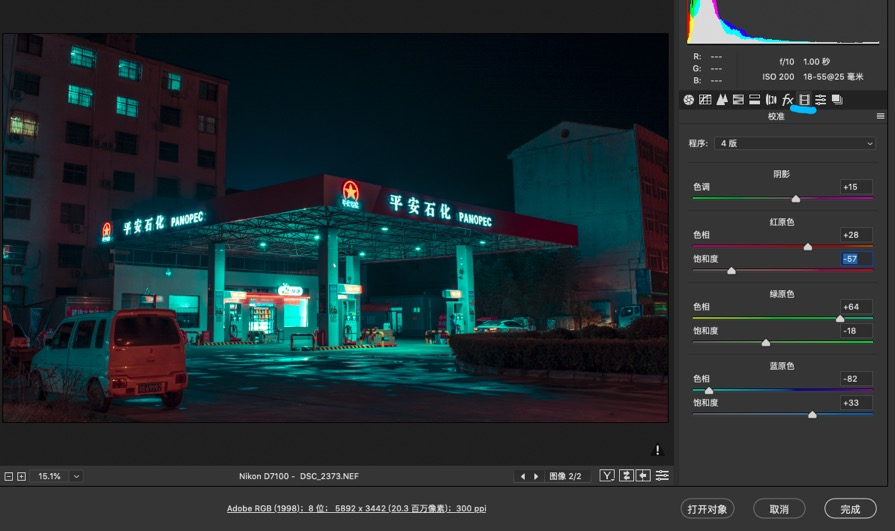Click the 红原色 色相 slider handle
Viewport: 895px width, 531px height.
pos(808,247)
